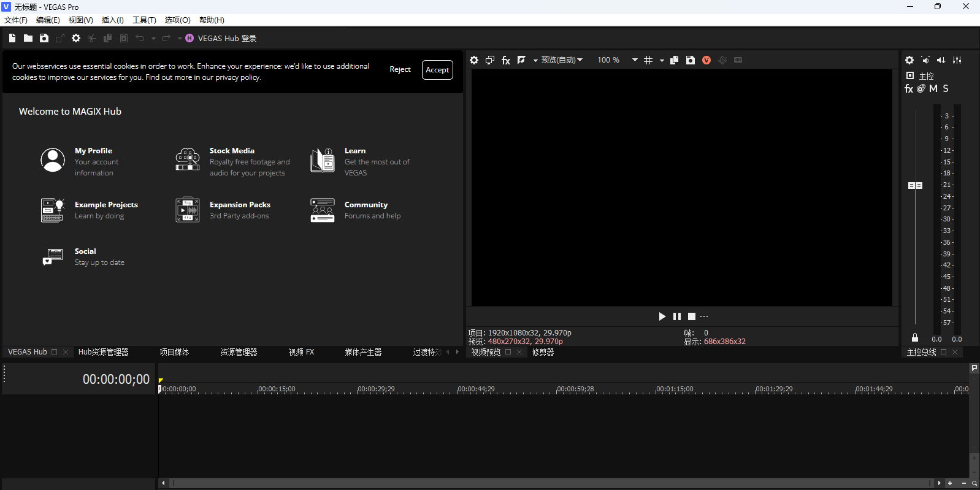Viewport: 980px width, 490px height.
Task: Open a project using the folder icon
Action: (28, 38)
